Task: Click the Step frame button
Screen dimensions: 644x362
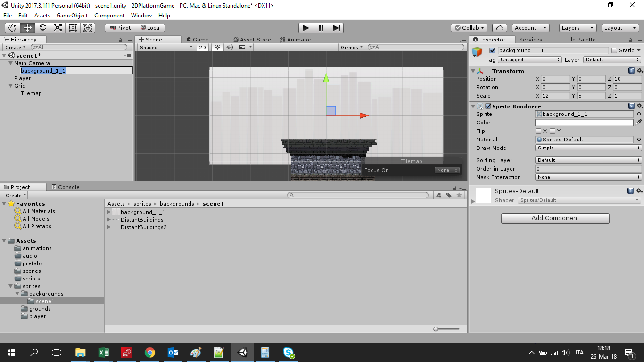Action: point(336,28)
